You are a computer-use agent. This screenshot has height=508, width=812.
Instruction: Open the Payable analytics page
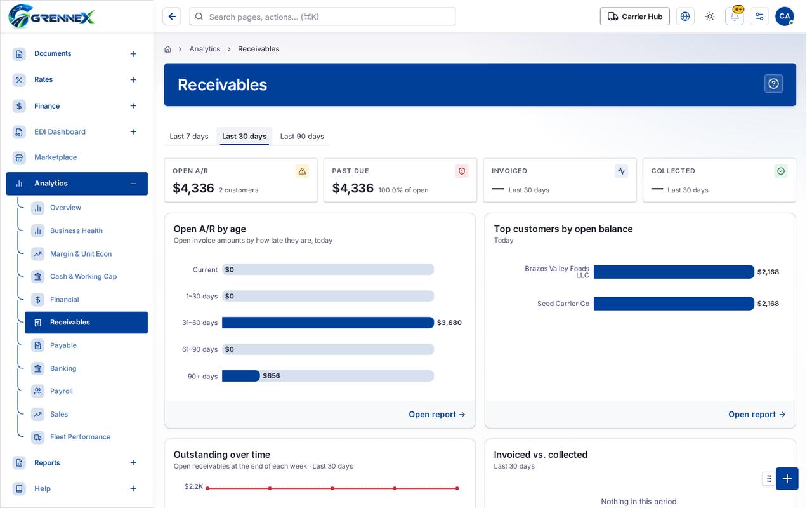(86, 345)
